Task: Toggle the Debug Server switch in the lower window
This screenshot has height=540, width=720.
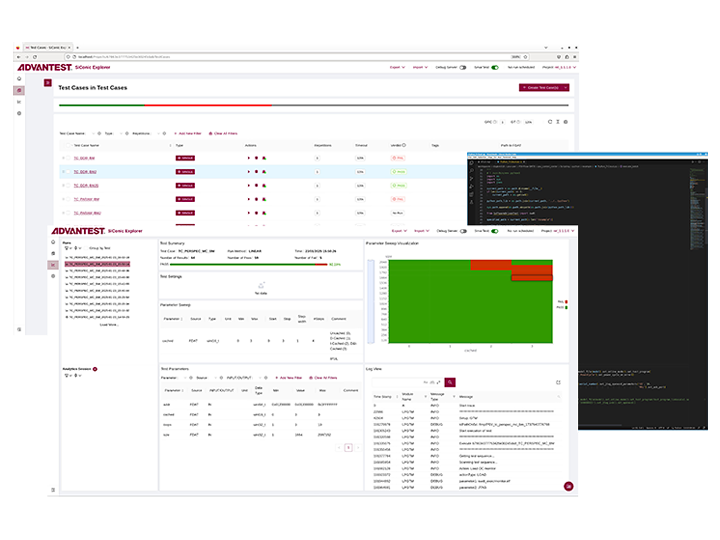Action: [x=462, y=230]
